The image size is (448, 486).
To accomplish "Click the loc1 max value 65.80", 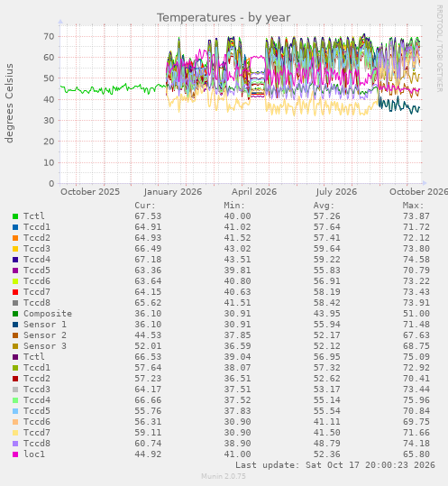I will coord(416,454).
